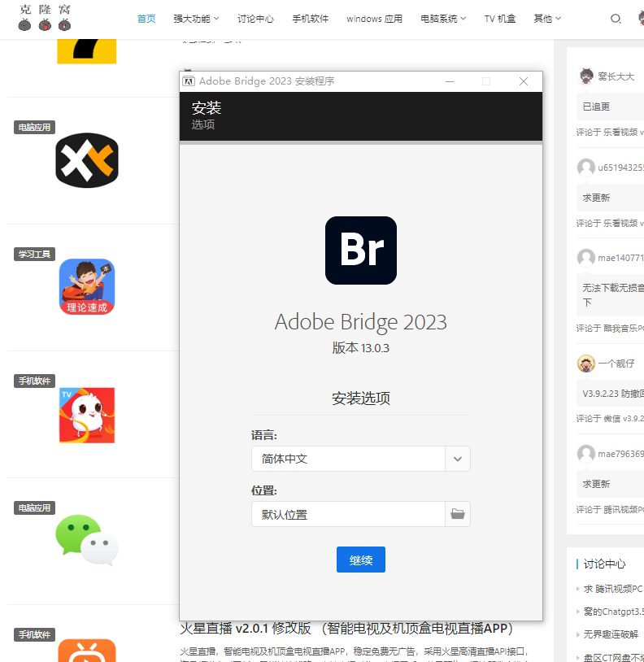Select the 简体中文 language combo box
Image resolution: width=644 pixels, height=662 pixels.
[x=348, y=459]
